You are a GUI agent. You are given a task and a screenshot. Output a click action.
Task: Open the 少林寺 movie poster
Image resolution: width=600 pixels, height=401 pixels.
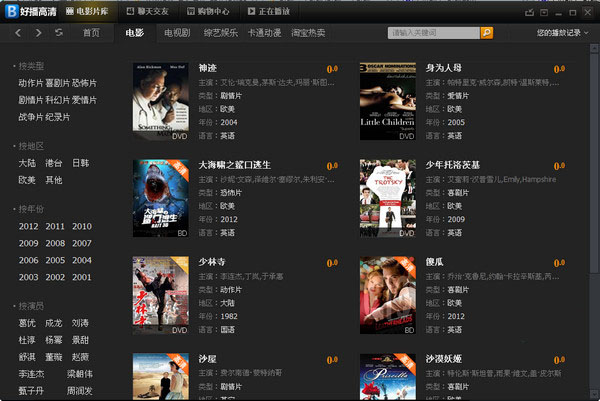(x=161, y=298)
